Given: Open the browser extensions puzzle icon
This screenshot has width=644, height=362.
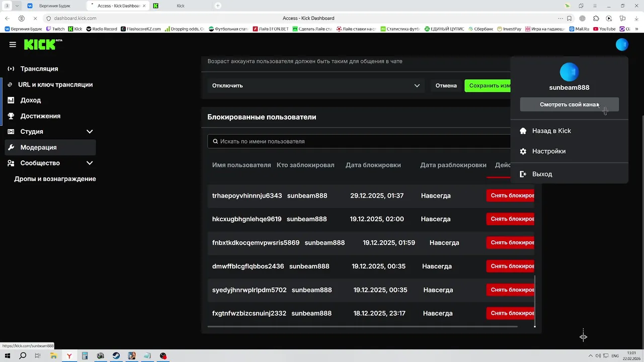Looking at the screenshot, I should [596, 18].
